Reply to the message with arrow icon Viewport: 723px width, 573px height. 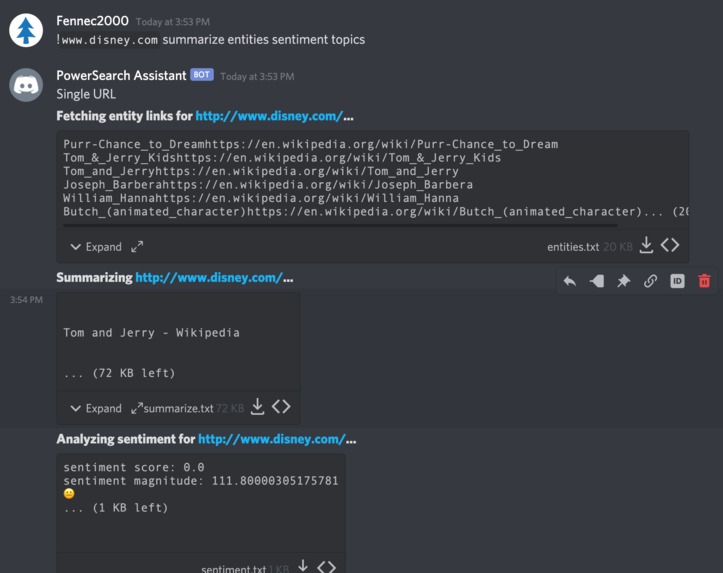pos(570,281)
